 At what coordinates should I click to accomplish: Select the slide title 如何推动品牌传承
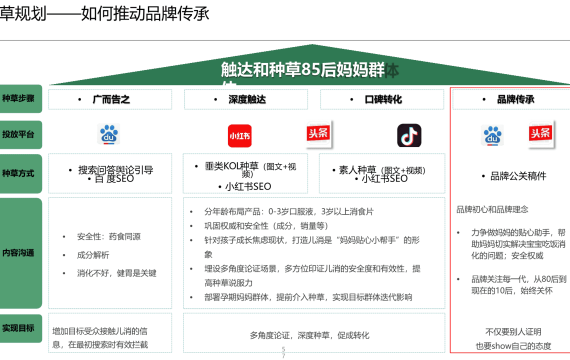click(x=145, y=14)
